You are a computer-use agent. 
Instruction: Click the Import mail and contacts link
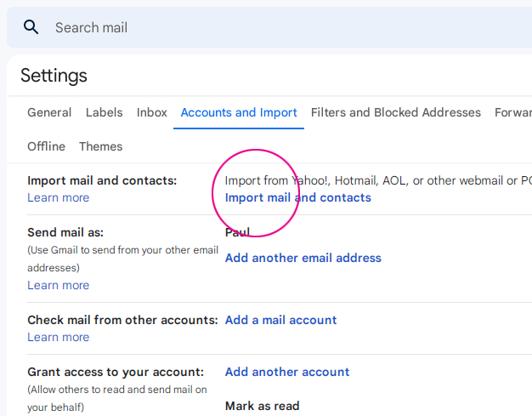(298, 197)
